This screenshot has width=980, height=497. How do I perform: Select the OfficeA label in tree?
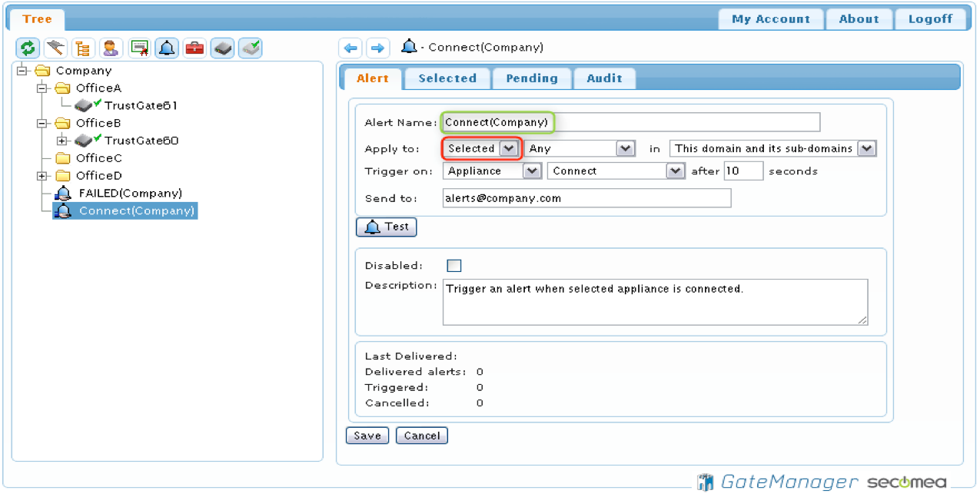[98, 88]
